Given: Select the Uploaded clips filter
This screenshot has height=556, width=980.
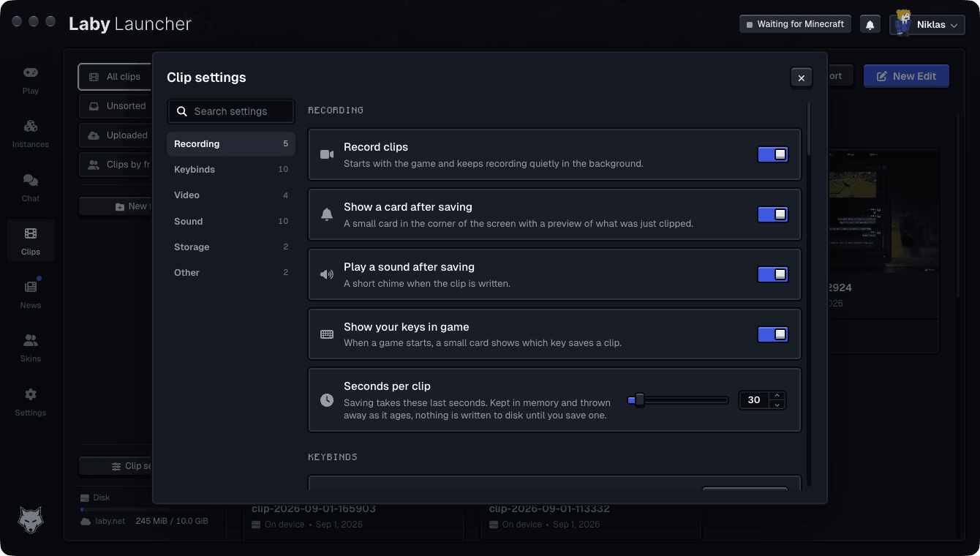Looking at the screenshot, I should [116, 135].
